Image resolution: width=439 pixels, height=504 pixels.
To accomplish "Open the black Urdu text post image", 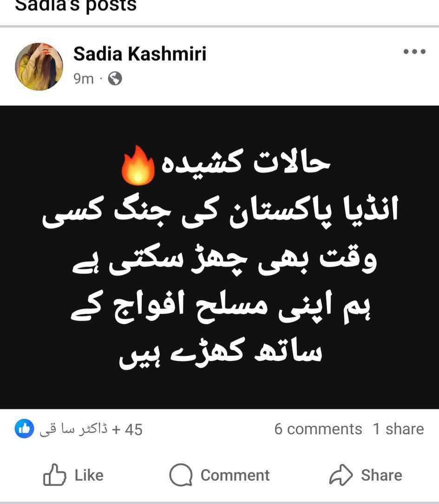I will click(x=219, y=257).
